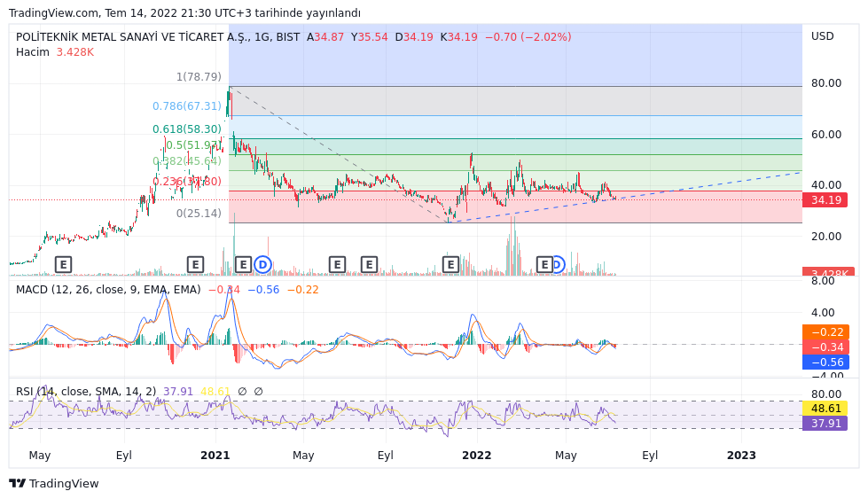
Task: Click the RSI legend value 48.61 in yellow
Action: pos(215,392)
